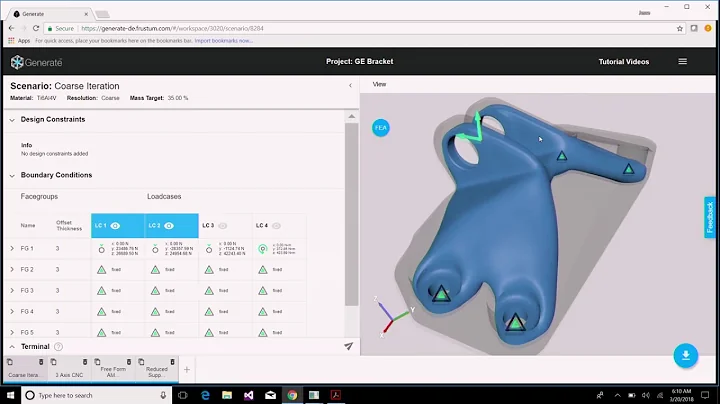Toggle LC 1 visibility eye
The width and height of the screenshot is (720, 404).
point(115,225)
